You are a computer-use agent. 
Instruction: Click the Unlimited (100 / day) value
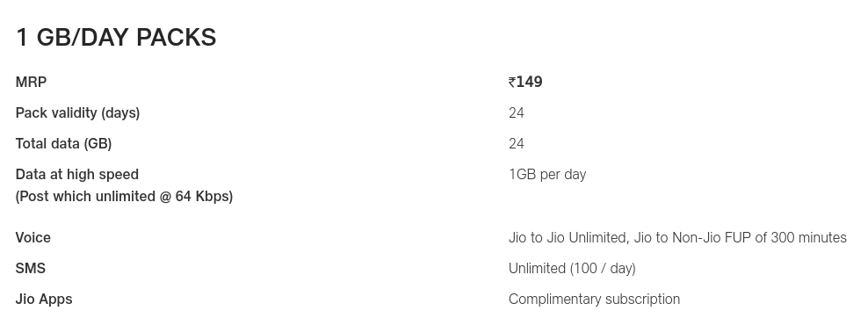573,268
